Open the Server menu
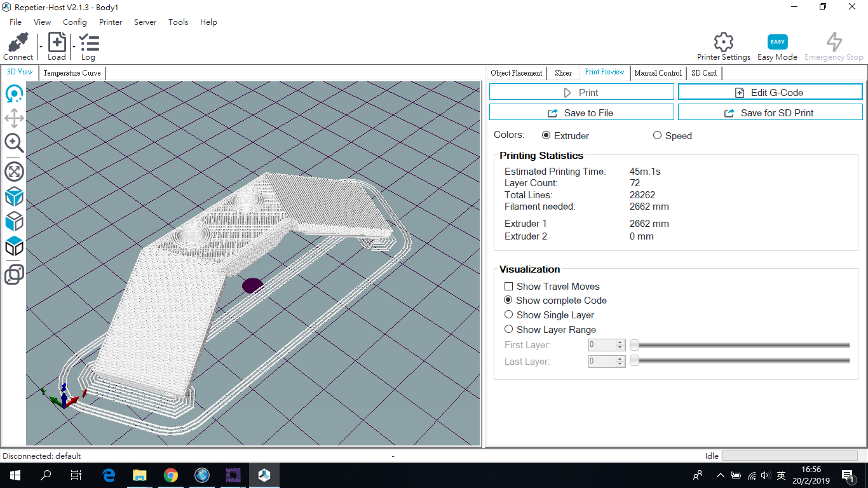Screen dimensions: 868x488 click(x=146, y=22)
